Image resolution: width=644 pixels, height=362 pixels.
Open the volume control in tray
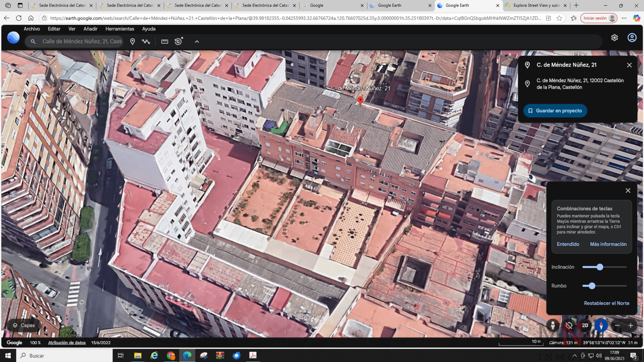point(599,356)
